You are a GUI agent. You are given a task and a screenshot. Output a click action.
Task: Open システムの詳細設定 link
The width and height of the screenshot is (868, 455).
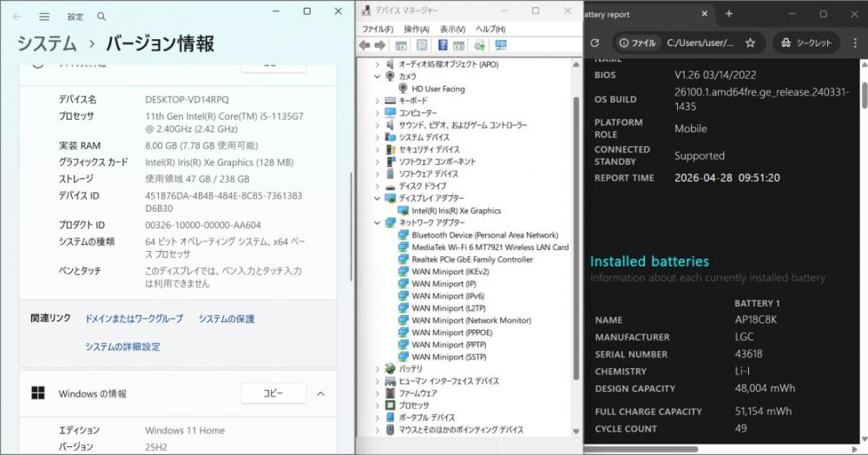click(122, 346)
